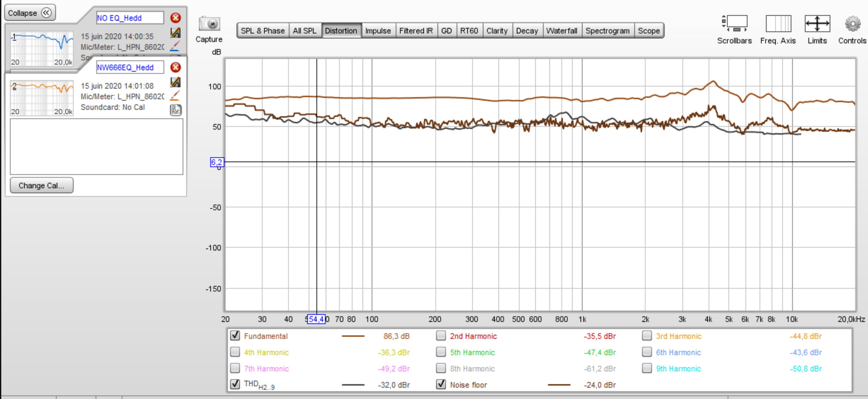Uncheck the THD H2..9 trace checkbox
The height and width of the screenshot is (399, 868).
(x=235, y=384)
